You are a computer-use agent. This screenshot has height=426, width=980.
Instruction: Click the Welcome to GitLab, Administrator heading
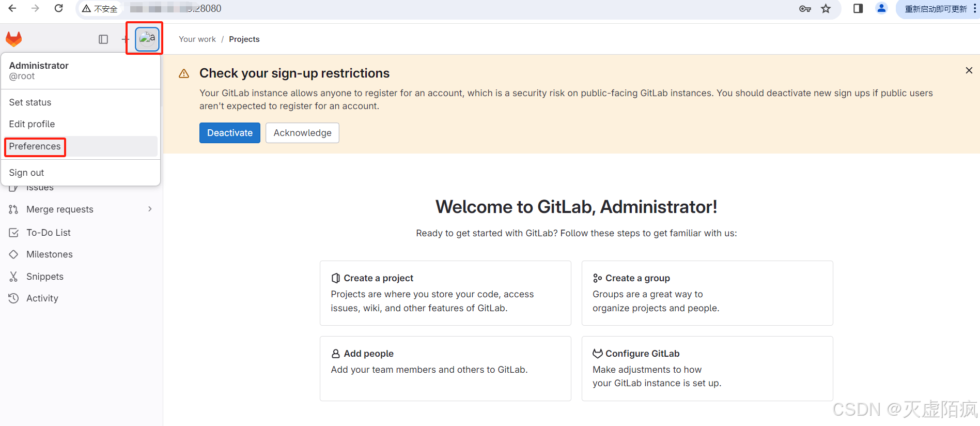click(577, 207)
